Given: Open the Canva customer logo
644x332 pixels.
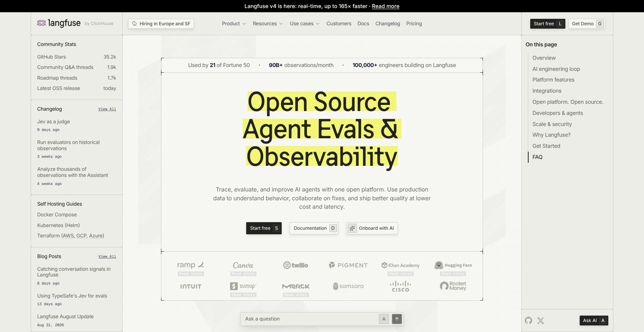Looking at the screenshot, I should tap(243, 265).
